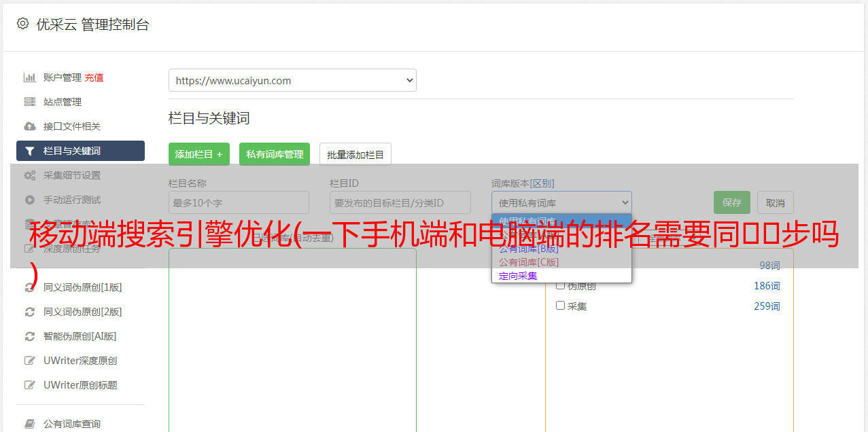The width and height of the screenshot is (868, 432).
Task: Save the column with 保存
Action: pos(732,202)
